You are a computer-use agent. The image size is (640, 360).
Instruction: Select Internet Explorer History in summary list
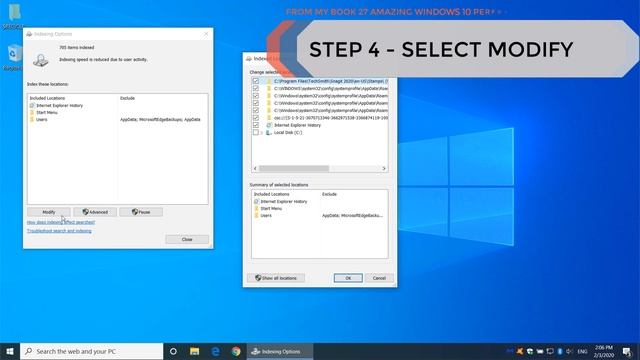tap(284, 201)
